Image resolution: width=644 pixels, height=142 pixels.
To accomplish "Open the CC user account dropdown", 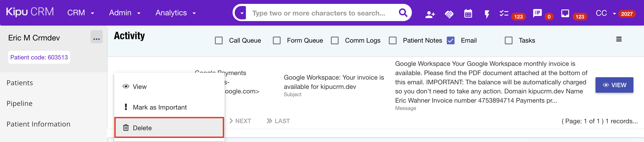I will point(605,13).
